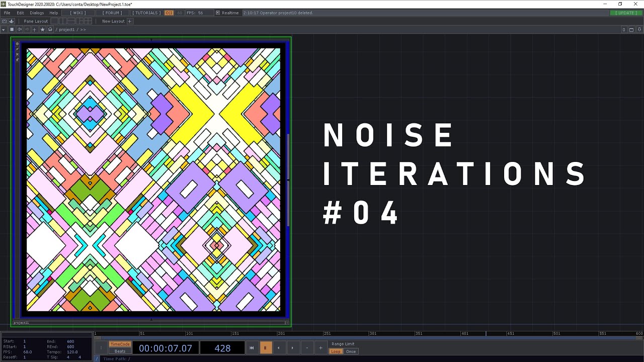
Task: Click the REnd value 600
Action: pyautogui.click(x=70, y=347)
